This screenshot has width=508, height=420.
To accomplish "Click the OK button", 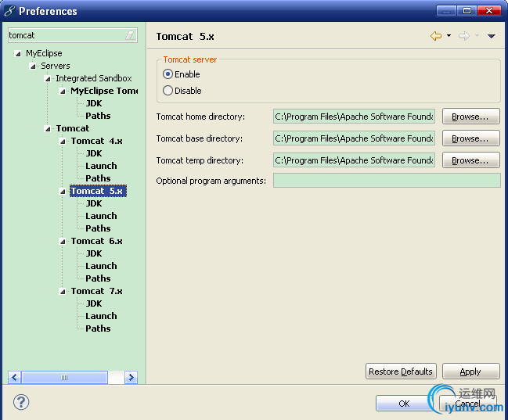I will click(404, 404).
